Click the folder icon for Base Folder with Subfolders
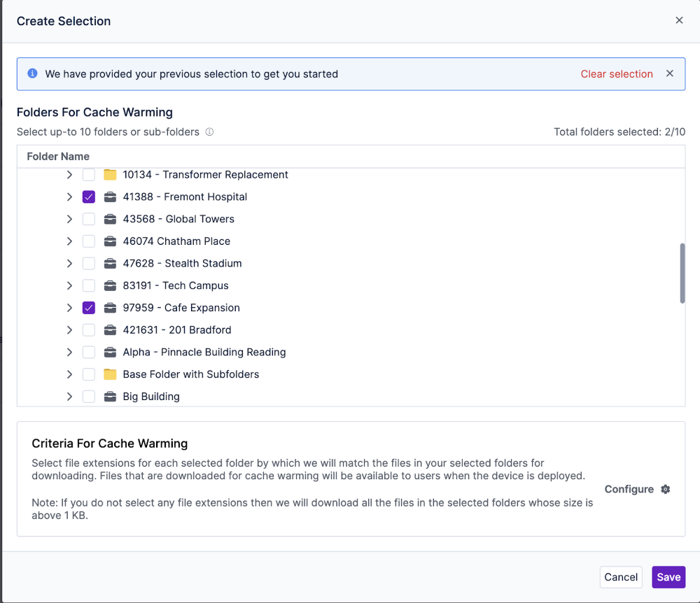 (109, 374)
